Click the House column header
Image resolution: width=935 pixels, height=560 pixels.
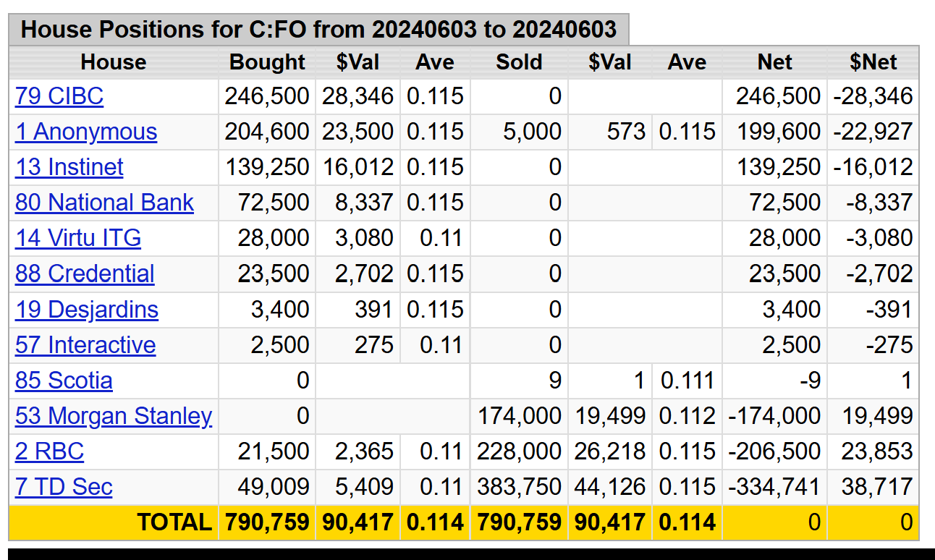click(x=114, y=62)
